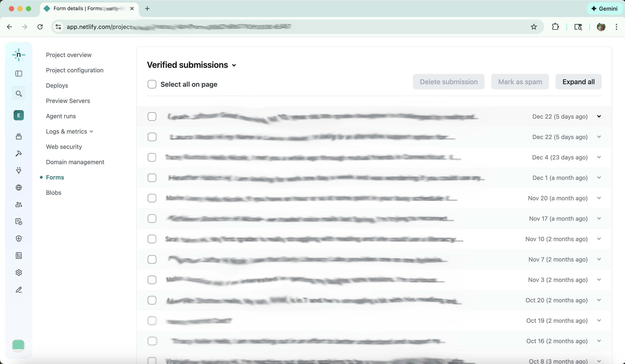Open search from the sidebar
Image resolution: width=625 pixels, height=364 pixels.
pos(19,93)
